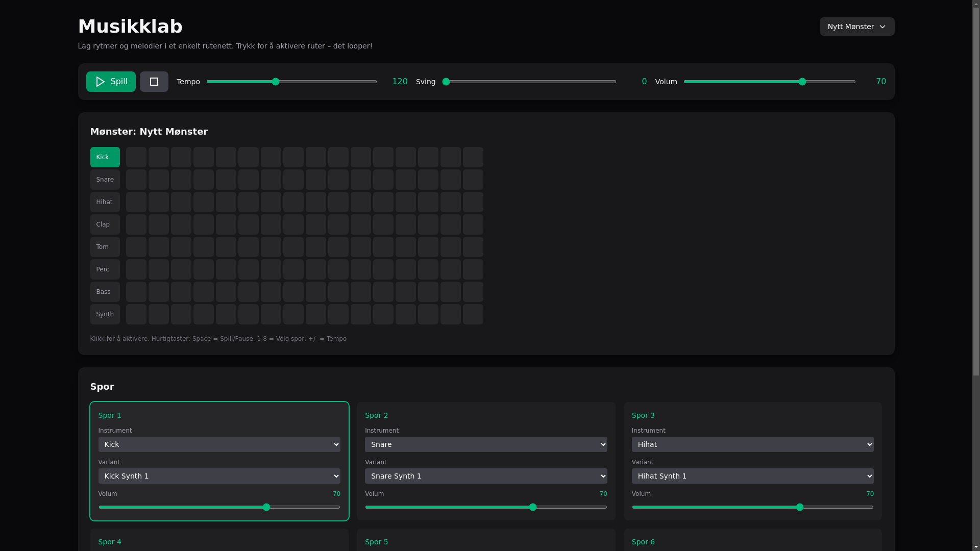Open Kick Synth 1 variant dropdown
Screen dimensions: 980x551
point(218,476)
